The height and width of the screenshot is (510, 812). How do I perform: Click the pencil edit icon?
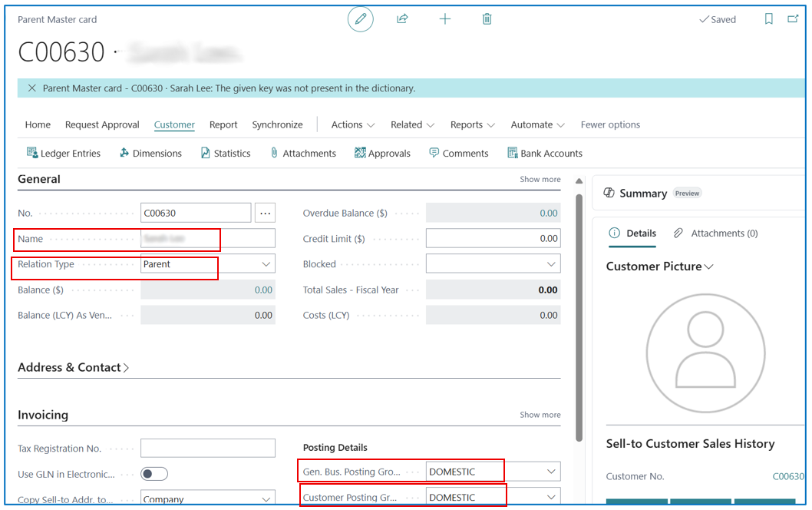click(x=361, y=19)
